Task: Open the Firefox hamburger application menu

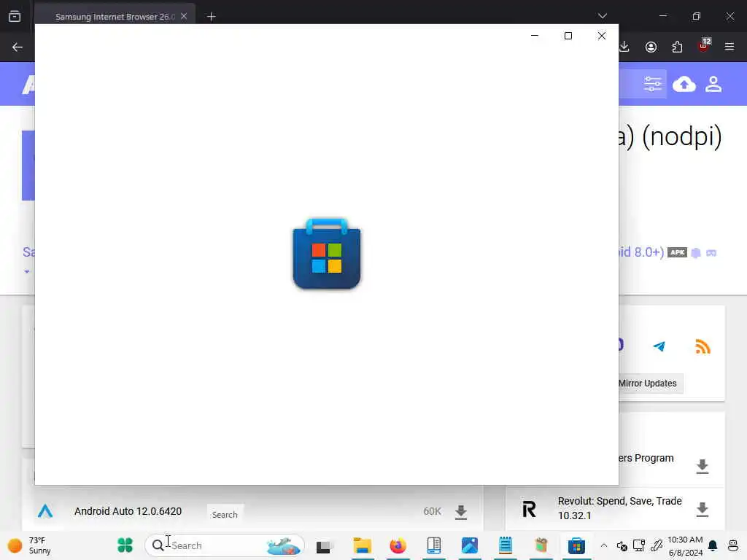Action: [729, 47]
